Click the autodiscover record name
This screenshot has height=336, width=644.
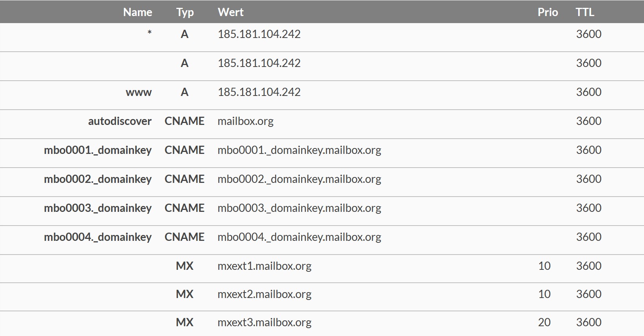[120, 121]
